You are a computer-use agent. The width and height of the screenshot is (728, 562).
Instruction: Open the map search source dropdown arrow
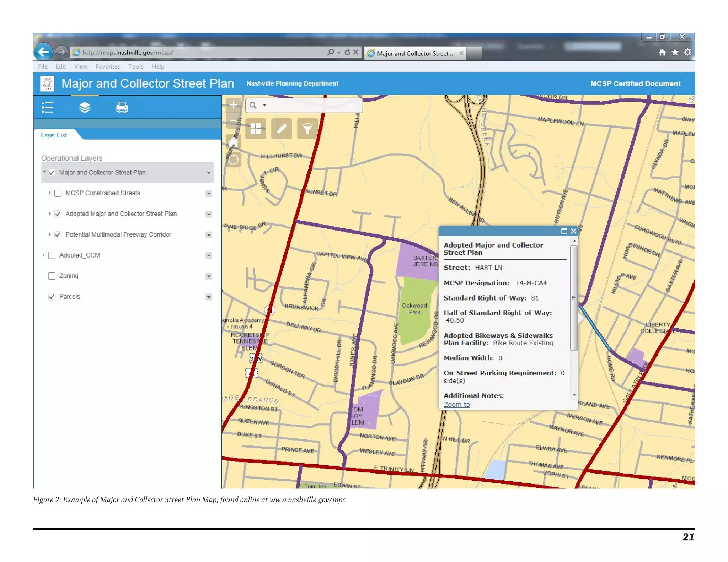(264, 105)
